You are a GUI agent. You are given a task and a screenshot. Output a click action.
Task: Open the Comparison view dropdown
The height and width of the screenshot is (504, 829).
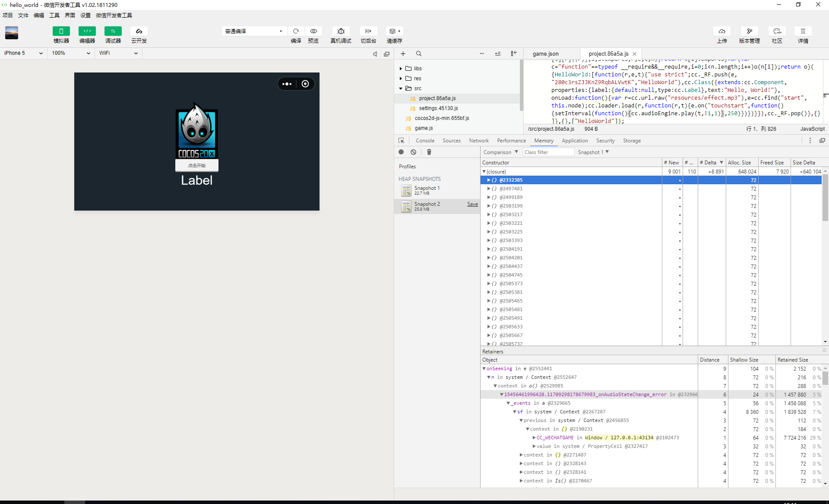[500, 152]
